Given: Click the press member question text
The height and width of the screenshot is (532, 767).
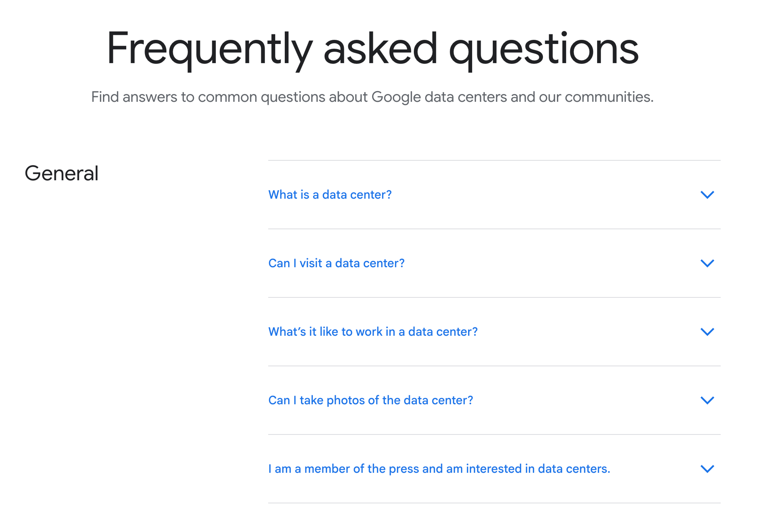Looking at the screenshot, I should (x=439, y=469).
